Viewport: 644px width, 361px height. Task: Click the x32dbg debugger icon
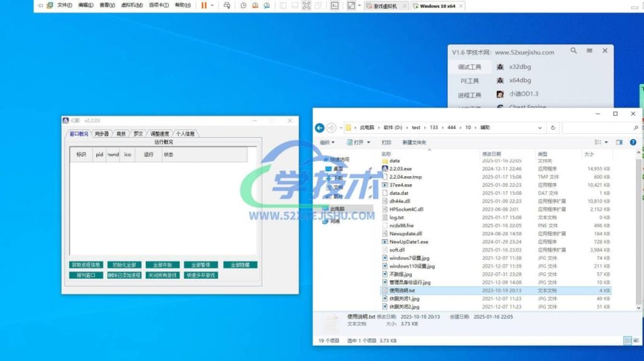(499, 67)
